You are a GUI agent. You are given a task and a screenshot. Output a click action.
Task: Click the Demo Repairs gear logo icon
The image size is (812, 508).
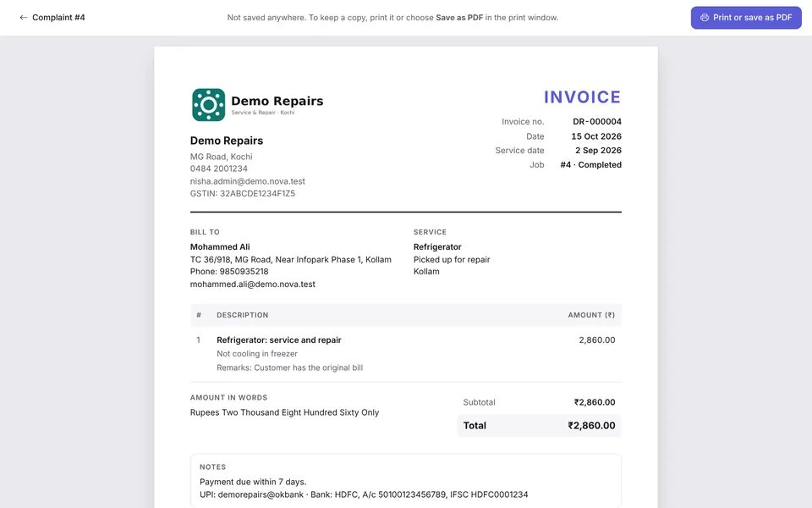pyautogui.click(x=209, y=105)
